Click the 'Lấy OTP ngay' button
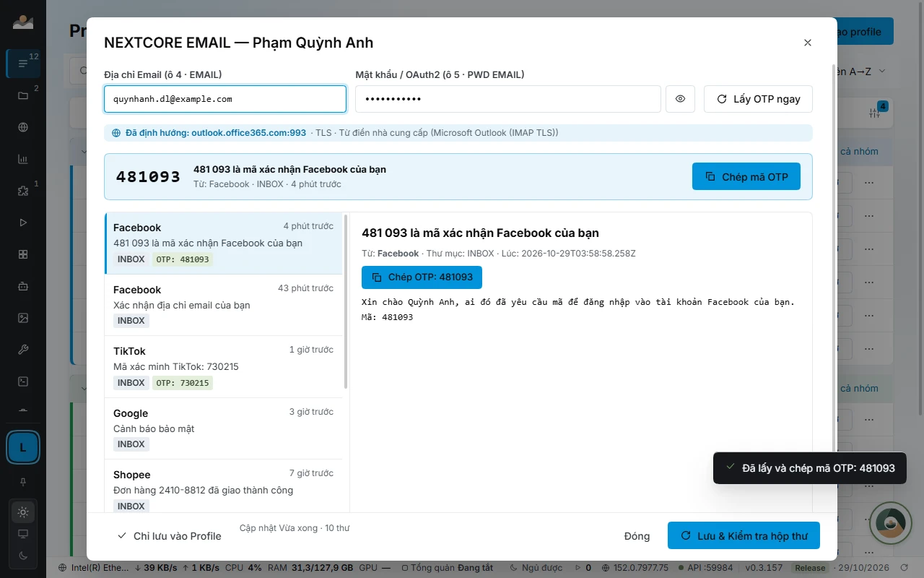Viewport: 924px width, 578px height. (x=758, y=99)
